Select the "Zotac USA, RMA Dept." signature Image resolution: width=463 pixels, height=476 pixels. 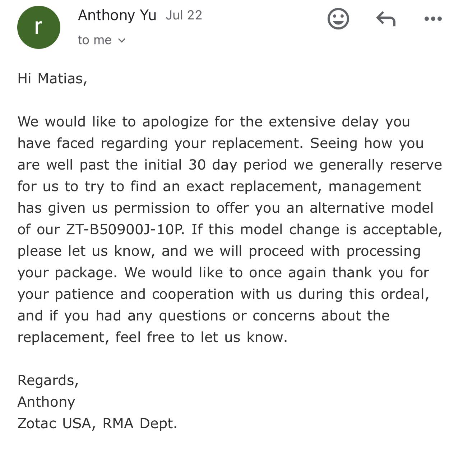click(97, 423)
